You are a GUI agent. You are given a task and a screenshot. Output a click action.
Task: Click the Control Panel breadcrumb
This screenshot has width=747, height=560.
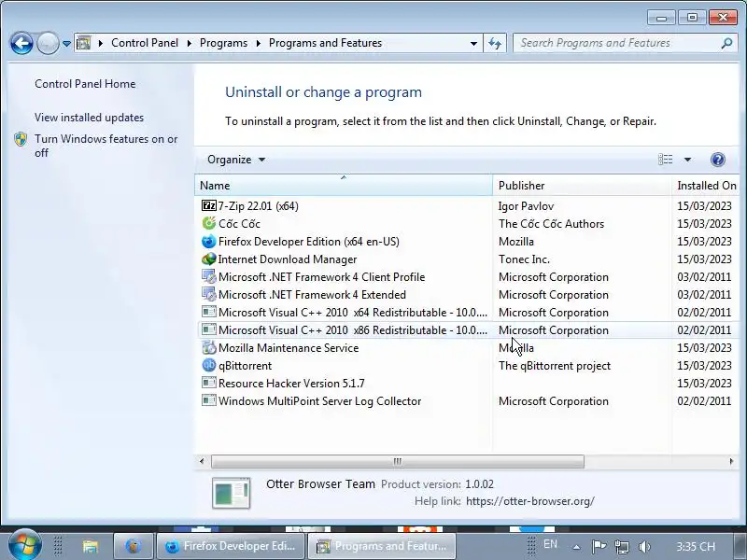click(x=145, y=43)
